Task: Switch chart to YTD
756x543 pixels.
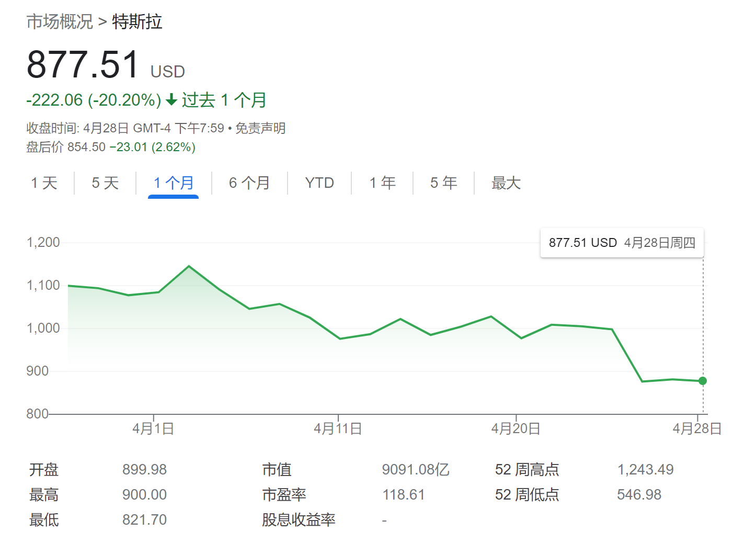Action: [x=319, y=183]
